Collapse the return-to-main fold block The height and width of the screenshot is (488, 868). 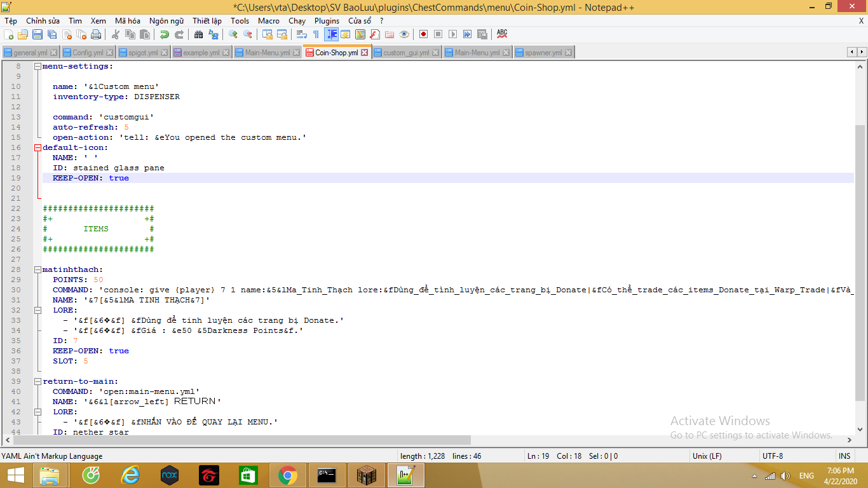[x=37, y=381]
